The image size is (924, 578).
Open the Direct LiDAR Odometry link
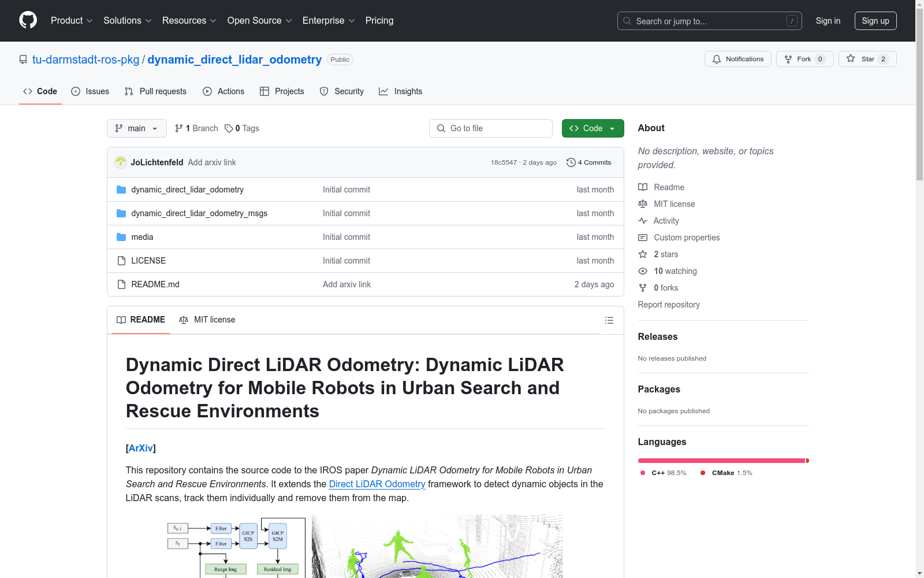[x=377, y=484]
